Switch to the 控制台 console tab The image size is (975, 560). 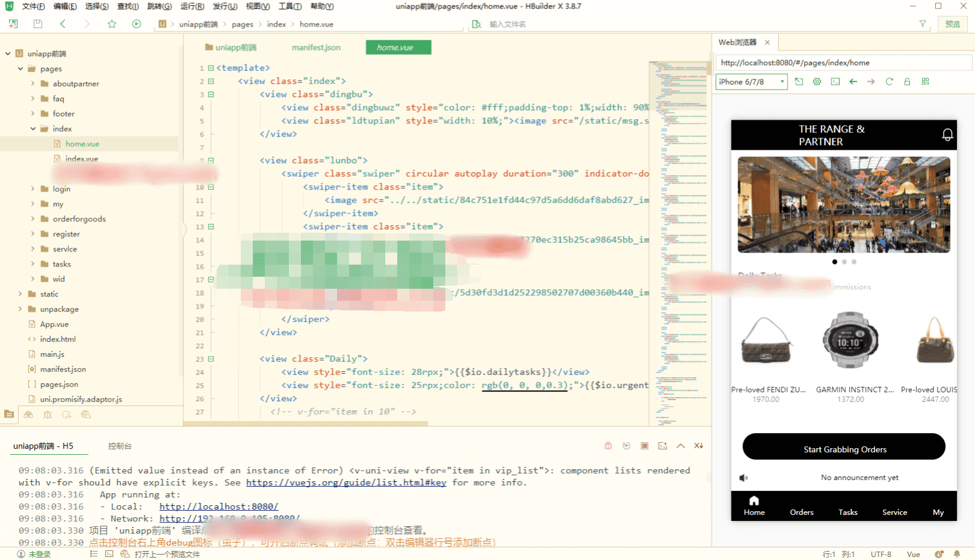pyautogui.click(x=120, y=446)
